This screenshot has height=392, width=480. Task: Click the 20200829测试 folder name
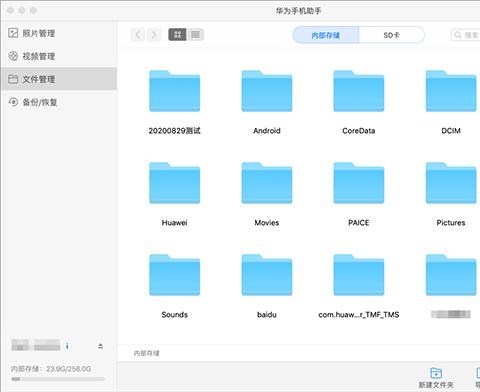[x=175, y=131]
